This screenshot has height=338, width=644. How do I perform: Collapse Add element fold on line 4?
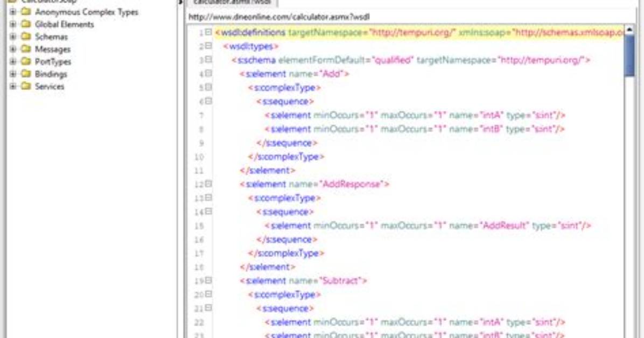pyautogui.click(x=208, y=74)
